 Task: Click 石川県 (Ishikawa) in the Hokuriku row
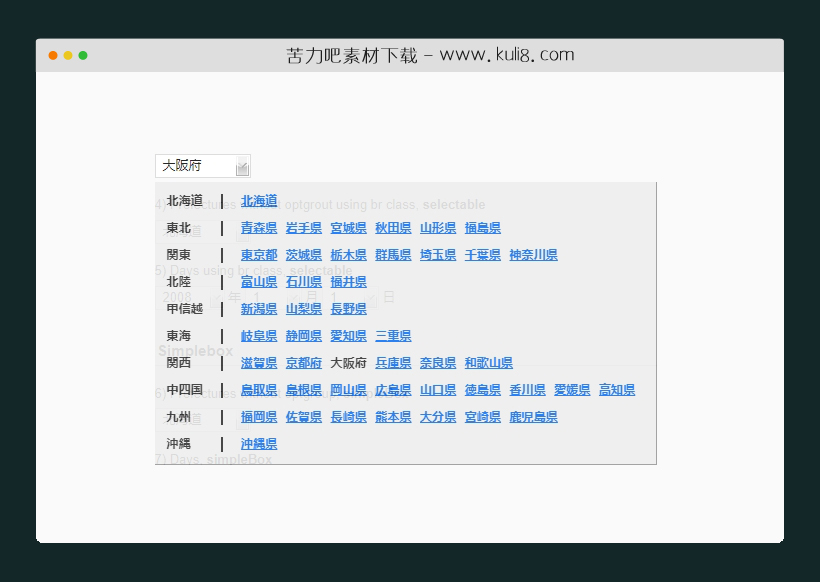pos(303,281)
